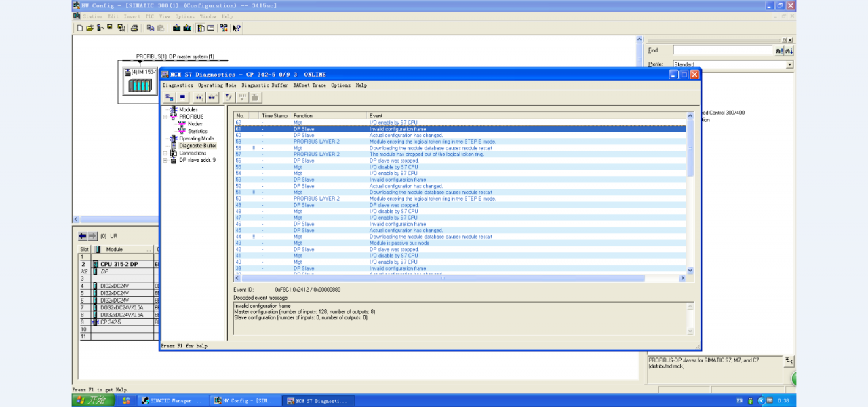Click the Find Down search icon in catalog
This screenshot has width=868, height=407.
(789, 51)
